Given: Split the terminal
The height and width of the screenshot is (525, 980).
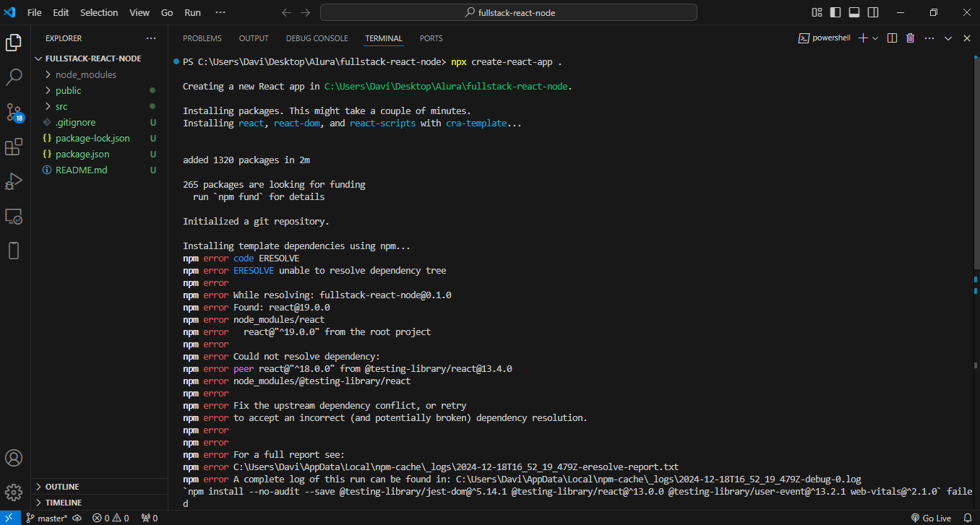Looking at the screenshot, I should tap(892, 38).
